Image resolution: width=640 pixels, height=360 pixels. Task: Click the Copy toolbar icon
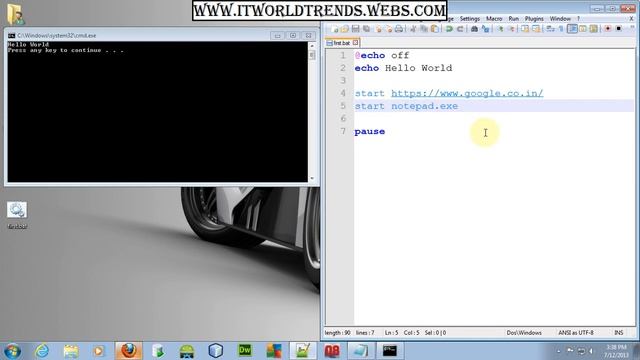click(x=424, y=29)
